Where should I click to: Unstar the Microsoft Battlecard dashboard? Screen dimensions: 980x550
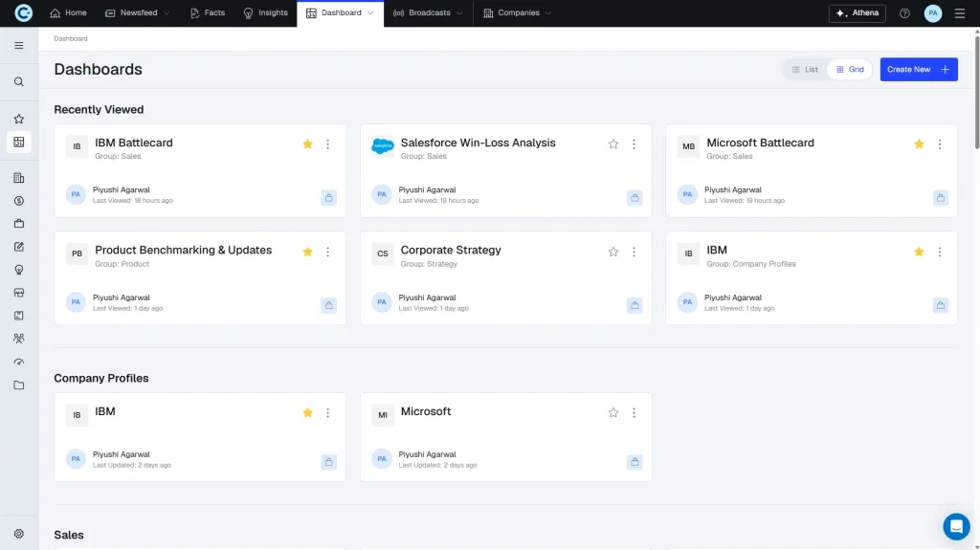(x=919, y=144)
